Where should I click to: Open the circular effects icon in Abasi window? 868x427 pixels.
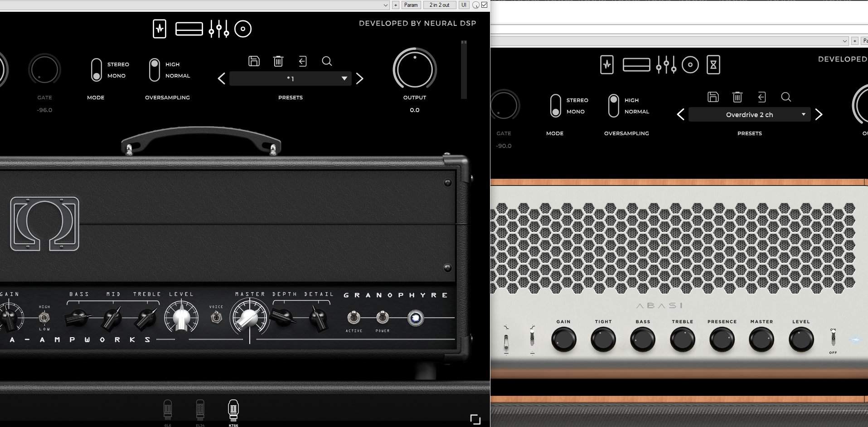click(x=690, y=65)
